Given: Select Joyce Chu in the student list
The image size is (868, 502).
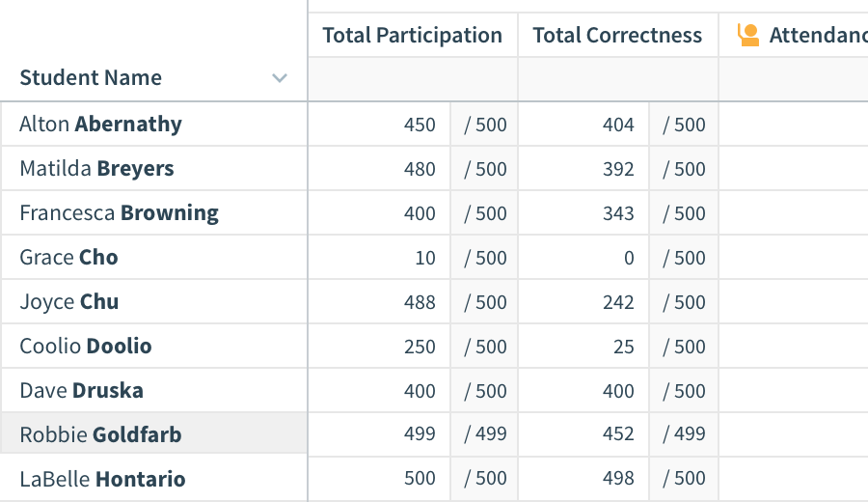Looking at the screenshot, I should [x=69, y=301].
